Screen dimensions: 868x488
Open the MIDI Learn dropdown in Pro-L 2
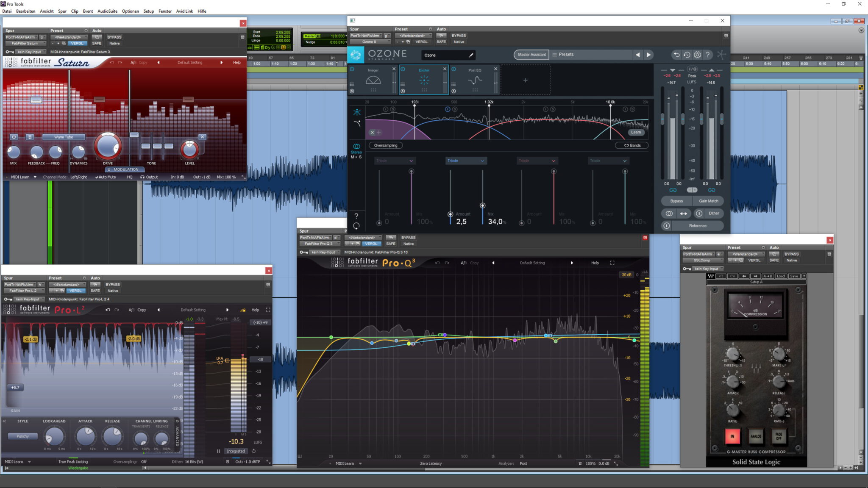(x=18, y=462)
